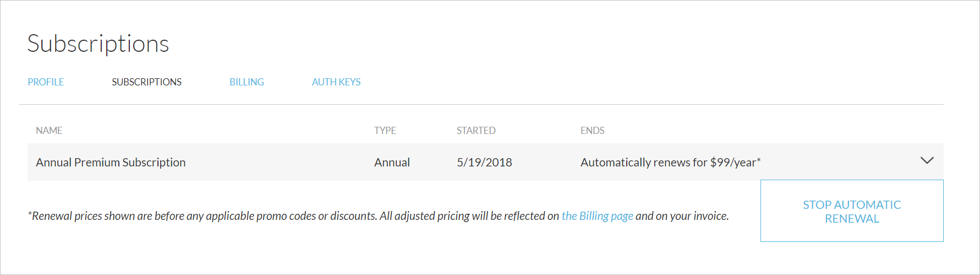Click the 'and on your invoice' footnote text
This screenshot has height=275, width=980.
(x=682, y=216)
